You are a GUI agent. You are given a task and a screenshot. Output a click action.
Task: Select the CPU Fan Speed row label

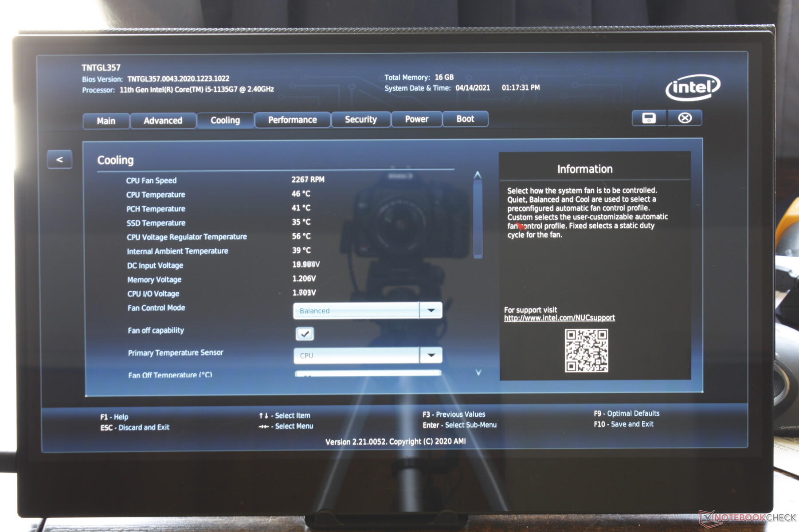151,180
